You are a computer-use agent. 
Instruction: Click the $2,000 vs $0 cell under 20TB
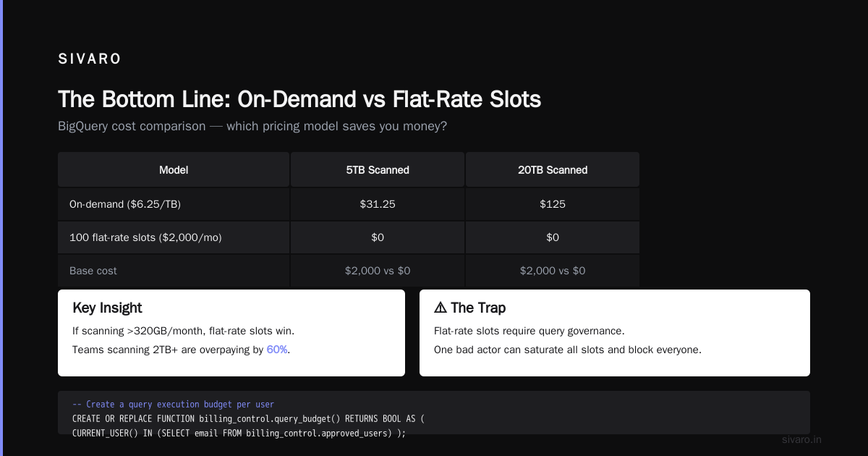553,271
